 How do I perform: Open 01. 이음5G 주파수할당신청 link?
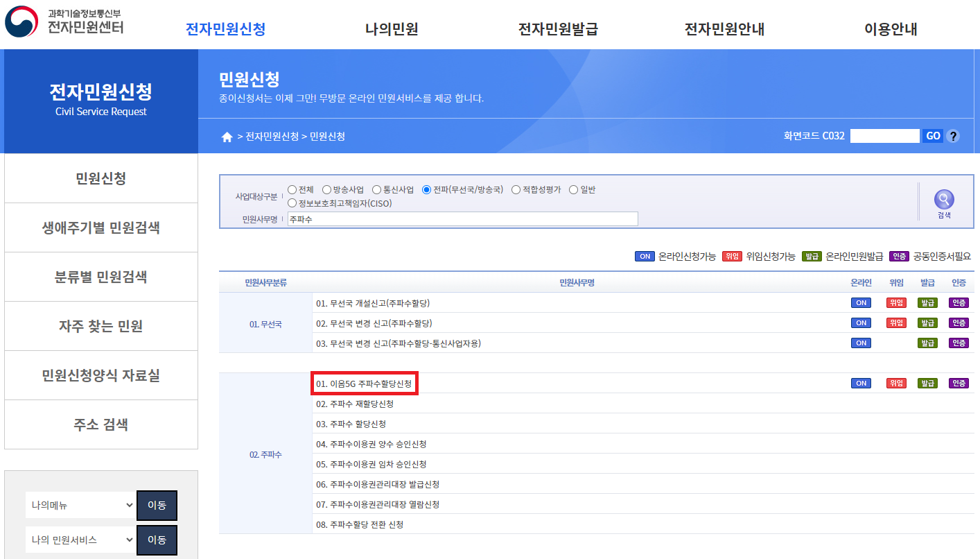(x=364, y=384)
